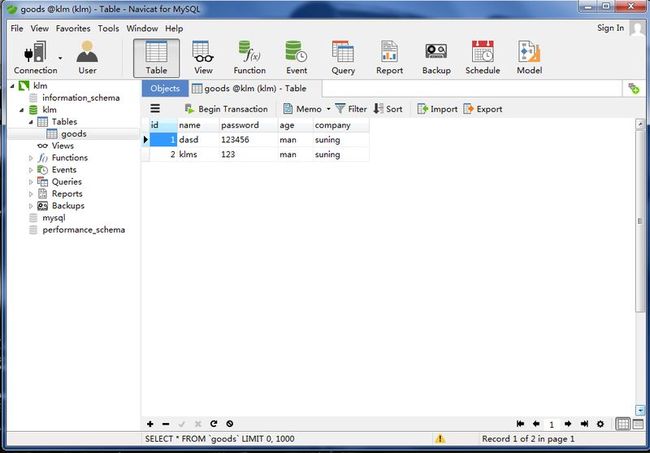The height and width of the screenshot is (453, 650).
Task: Expand the Queries tree node
Action: (31, 182)
